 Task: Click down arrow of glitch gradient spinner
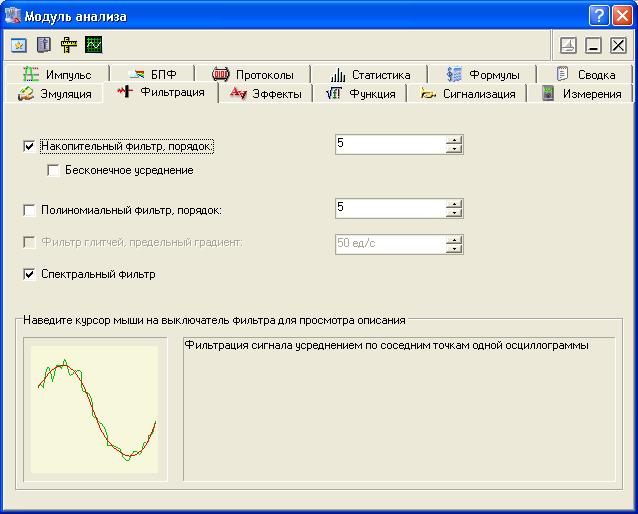[x=454, y=249]
